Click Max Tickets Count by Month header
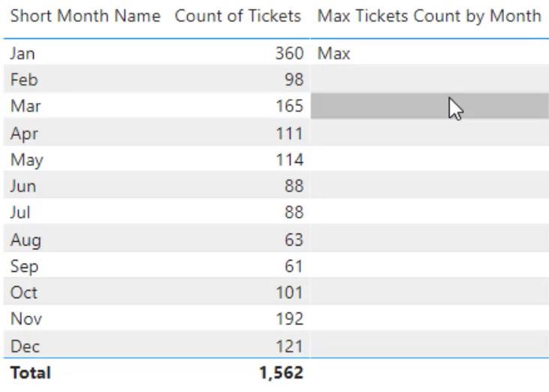The height and width of the screenshot is (392, 549). [430, 16]
